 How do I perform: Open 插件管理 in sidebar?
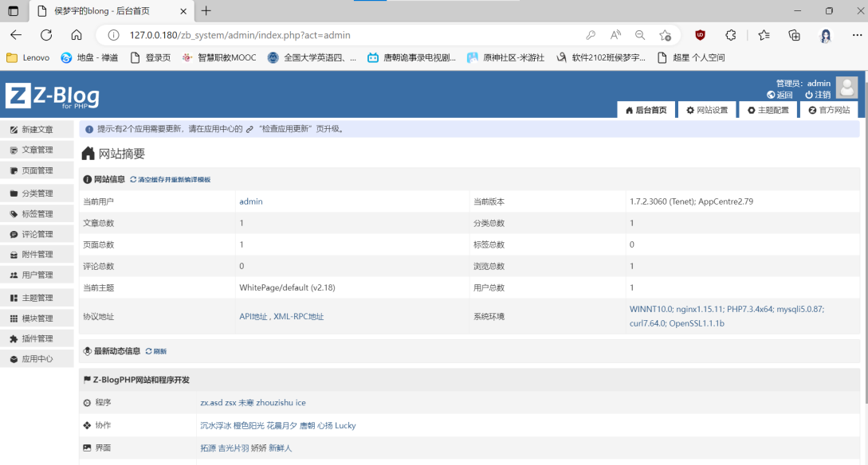37,338
